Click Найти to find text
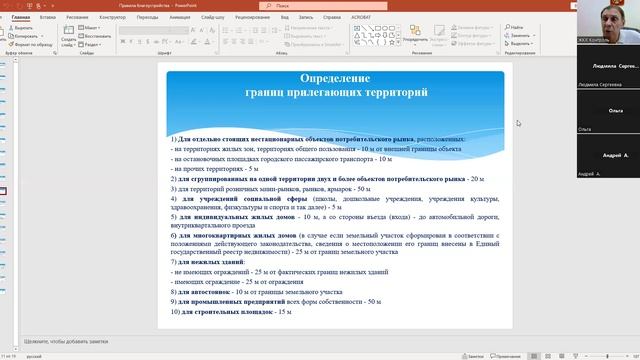Viewport: 640px width, 360px height. tap(514, 27)
